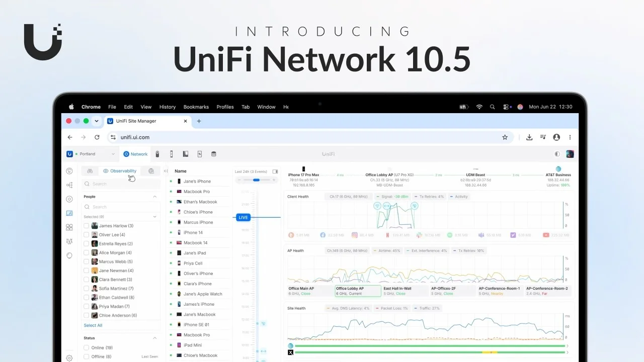Check the Oliver Lee checkbox
The width and height of the screenshot is (644, 362).
pos(87,235)
